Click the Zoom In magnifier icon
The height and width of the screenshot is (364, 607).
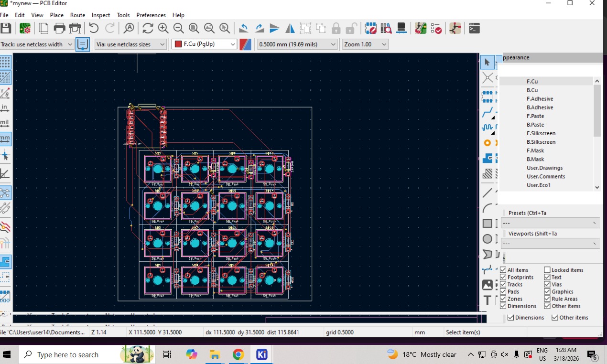click(163, 28)
